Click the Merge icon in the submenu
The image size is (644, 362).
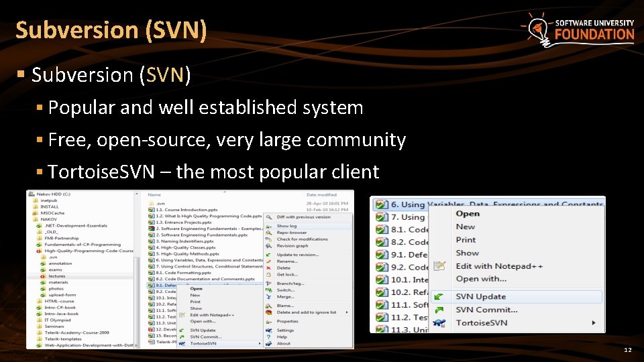(268, 297)
